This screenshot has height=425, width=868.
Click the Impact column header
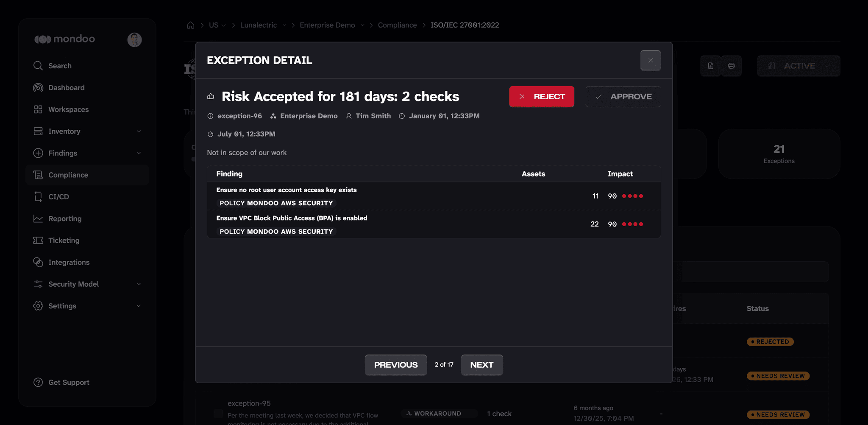pyautogui.click(x=620, y=174)
